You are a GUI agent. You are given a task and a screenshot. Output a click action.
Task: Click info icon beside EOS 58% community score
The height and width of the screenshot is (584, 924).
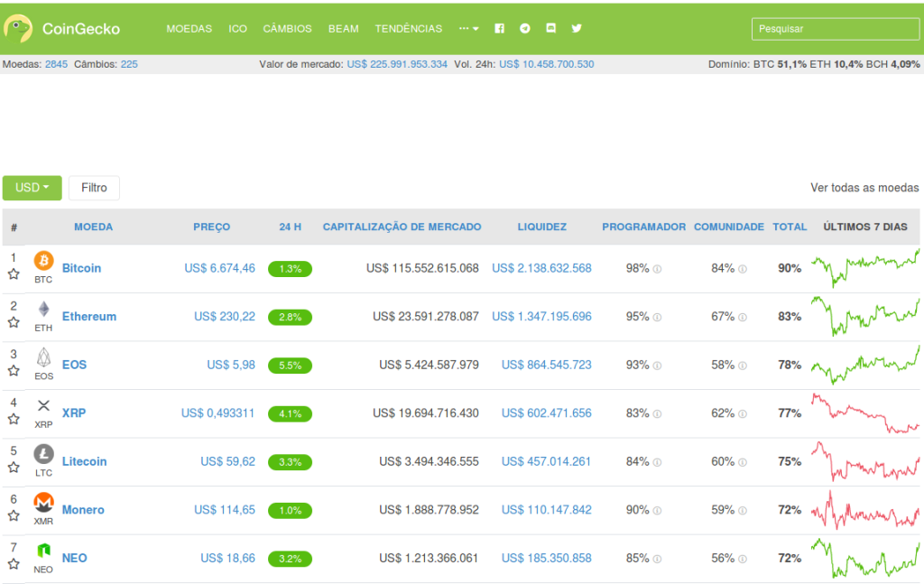743,366
